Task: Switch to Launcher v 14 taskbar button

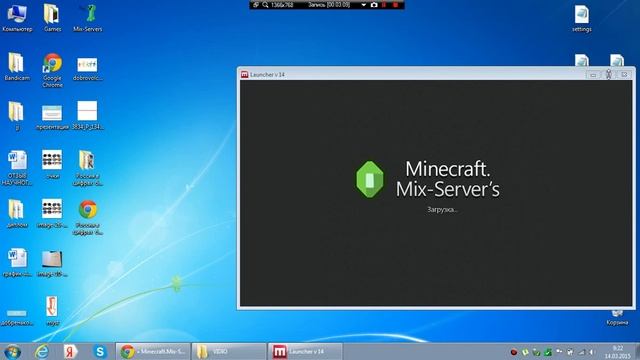Action: pyautogui.click(x=305, y=351)
